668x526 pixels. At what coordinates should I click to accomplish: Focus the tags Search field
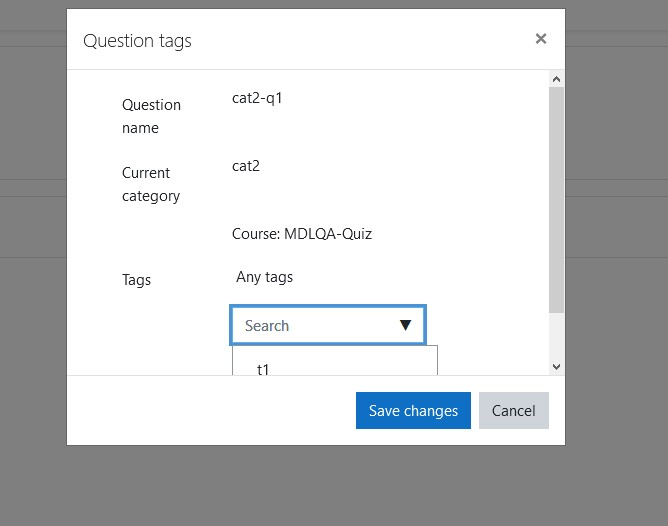point(328,325)
